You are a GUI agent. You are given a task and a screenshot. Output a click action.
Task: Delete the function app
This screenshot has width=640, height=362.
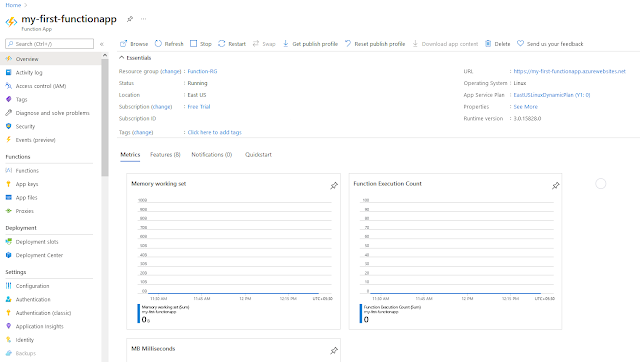[498, 44]
